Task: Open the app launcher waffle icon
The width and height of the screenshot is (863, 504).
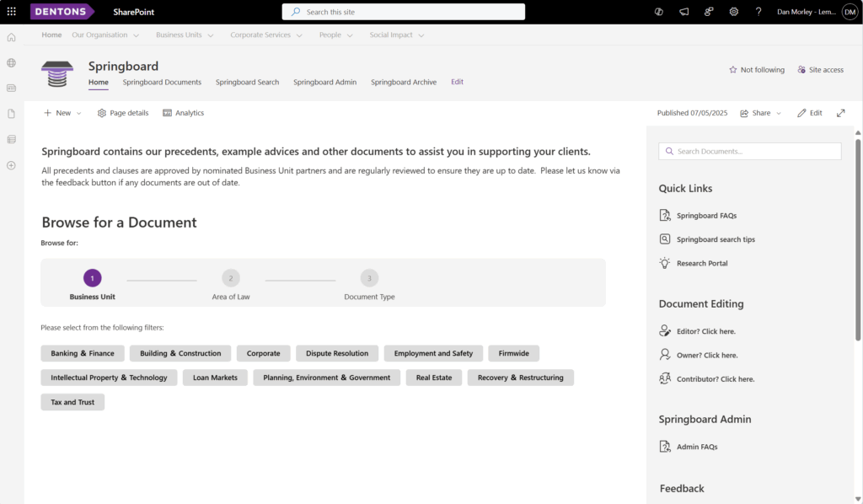Action: (x=12, y=12)
